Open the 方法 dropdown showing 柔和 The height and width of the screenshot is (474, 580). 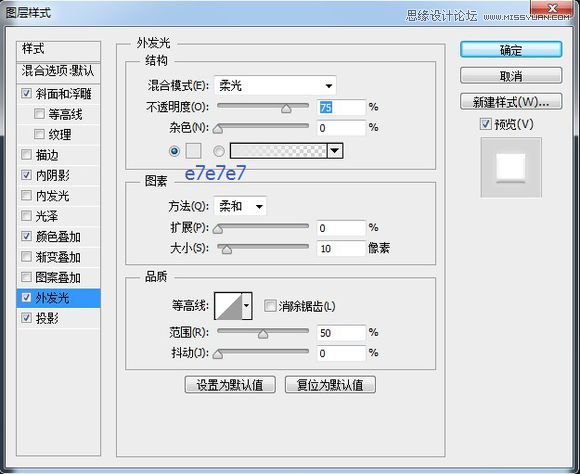point(240,206)
